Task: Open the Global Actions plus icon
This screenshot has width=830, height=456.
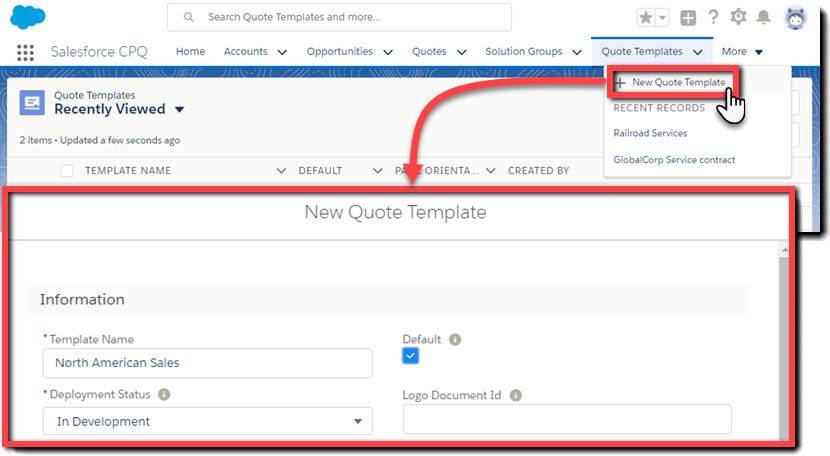Action: point(688,17)
